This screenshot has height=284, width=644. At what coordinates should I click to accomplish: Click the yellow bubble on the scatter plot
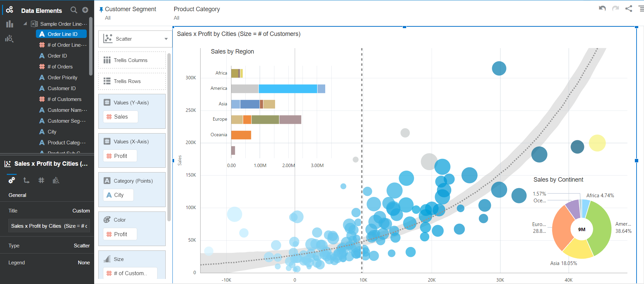click(x=597, y=143)
